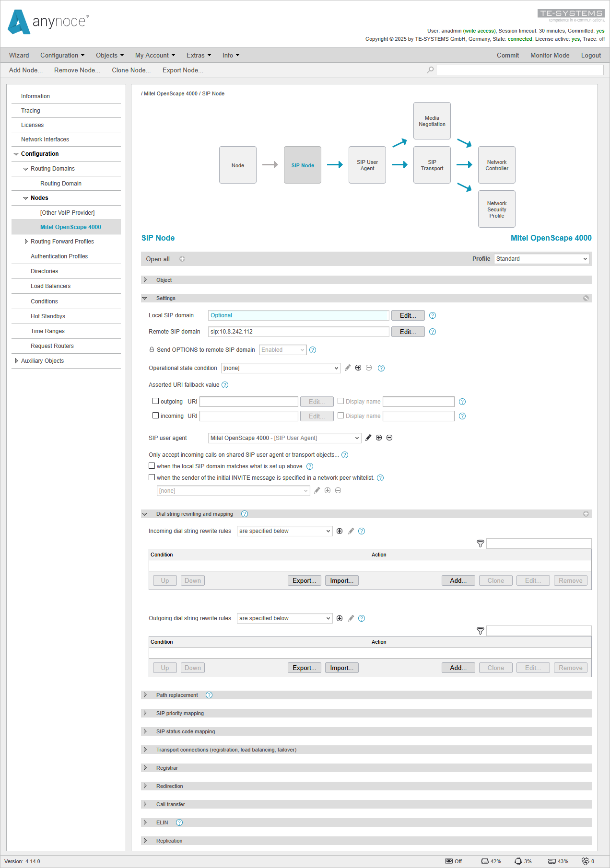The height and width of the screenshot is (868, 610).
Task: Open the Wizard menu item
Action: coord(19,56)
